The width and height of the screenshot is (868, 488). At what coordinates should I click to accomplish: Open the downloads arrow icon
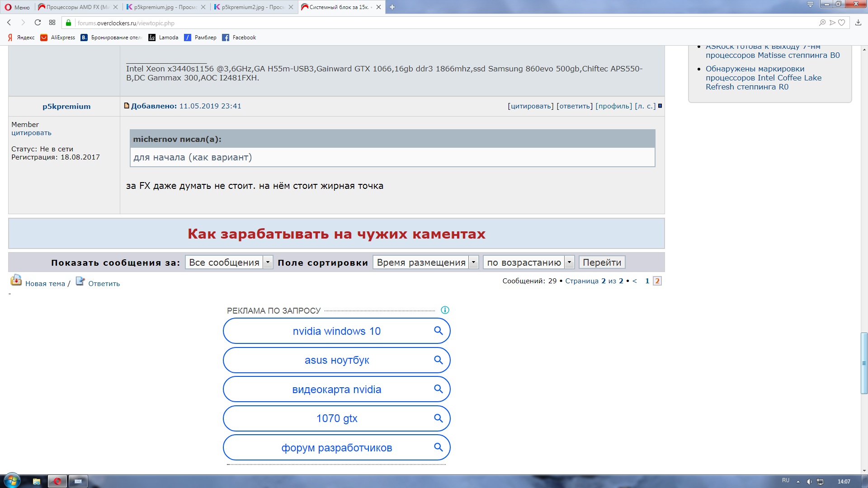click(x=858, y=23)
